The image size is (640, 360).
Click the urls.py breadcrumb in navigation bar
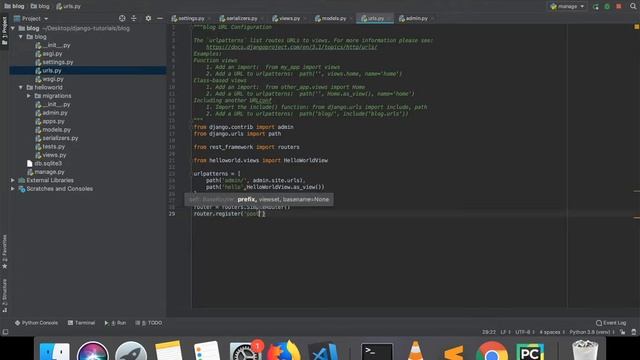pos(69,6)
